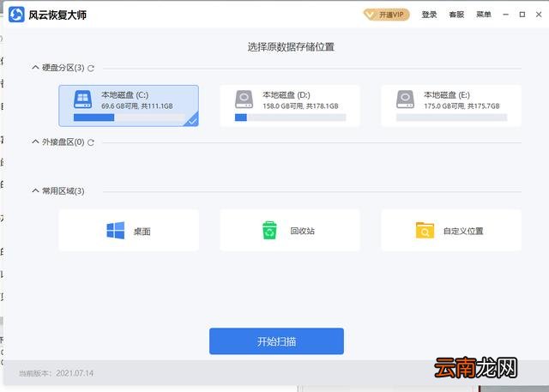The width and height of the screenshot is (549, 392).
Task: Choose the Windows desktop 桌面 icon
Action: click(x=116, y=231)
